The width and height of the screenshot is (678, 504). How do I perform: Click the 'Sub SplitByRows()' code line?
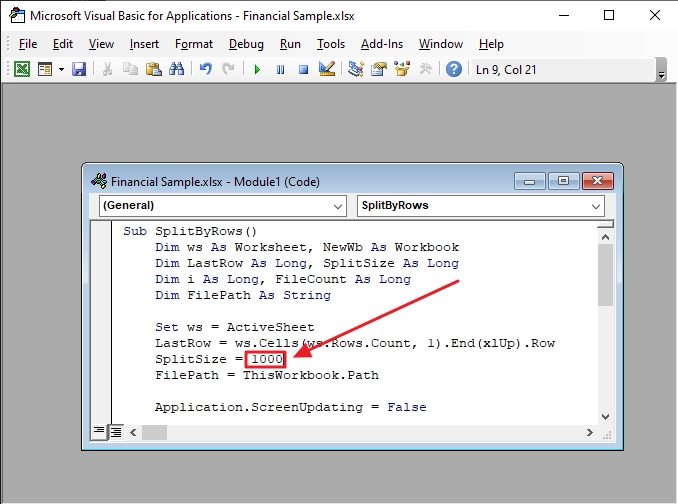(x=190, y=231)
